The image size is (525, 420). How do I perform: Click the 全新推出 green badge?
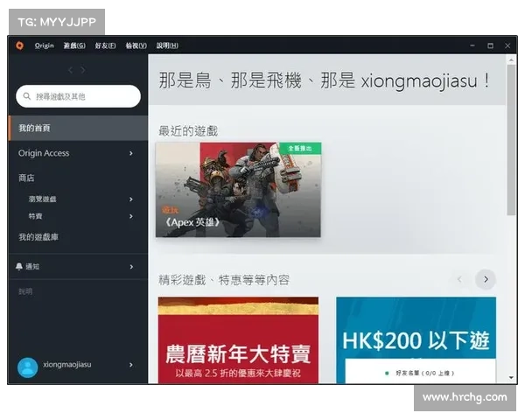tap(300, 149)
